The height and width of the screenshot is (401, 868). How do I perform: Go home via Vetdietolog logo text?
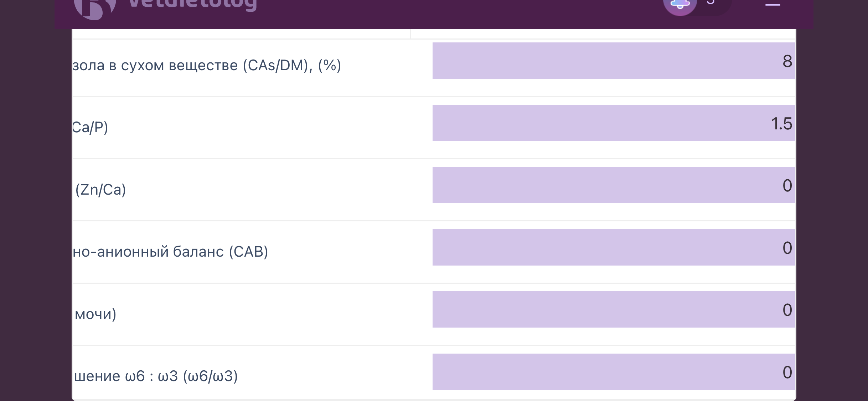point(192,5)
